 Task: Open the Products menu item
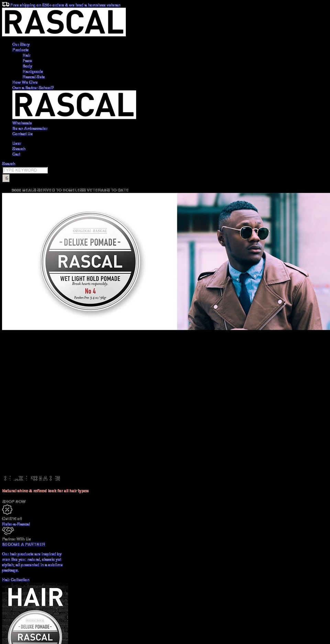(21, 50)
